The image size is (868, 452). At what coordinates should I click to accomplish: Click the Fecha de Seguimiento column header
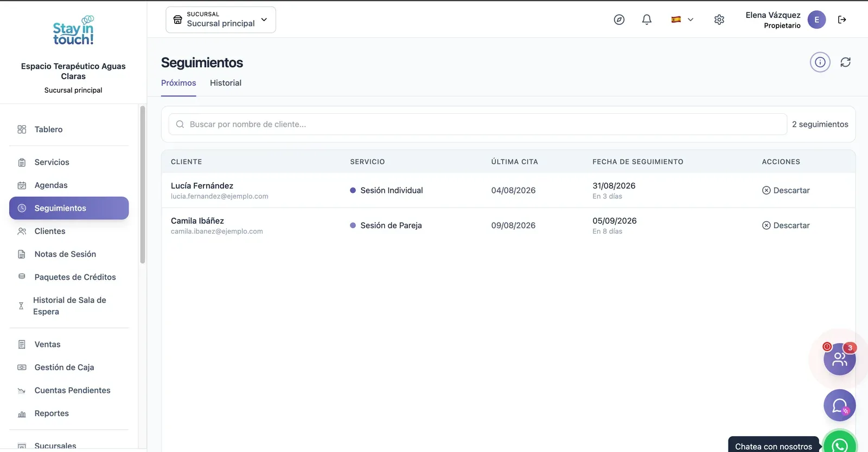click(638, 162)
